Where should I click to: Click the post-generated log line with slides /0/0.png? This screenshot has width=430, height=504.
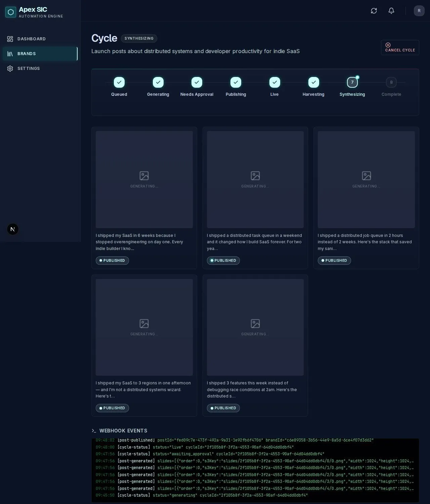tap(255, 461)
